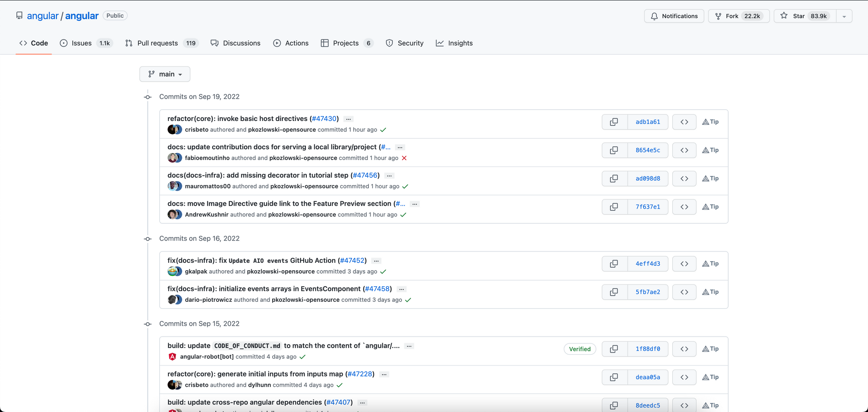Screen dimensions: 868x412
Task: Copy full SHA for commit 5fb7ae2
Action: click(614, 292)
